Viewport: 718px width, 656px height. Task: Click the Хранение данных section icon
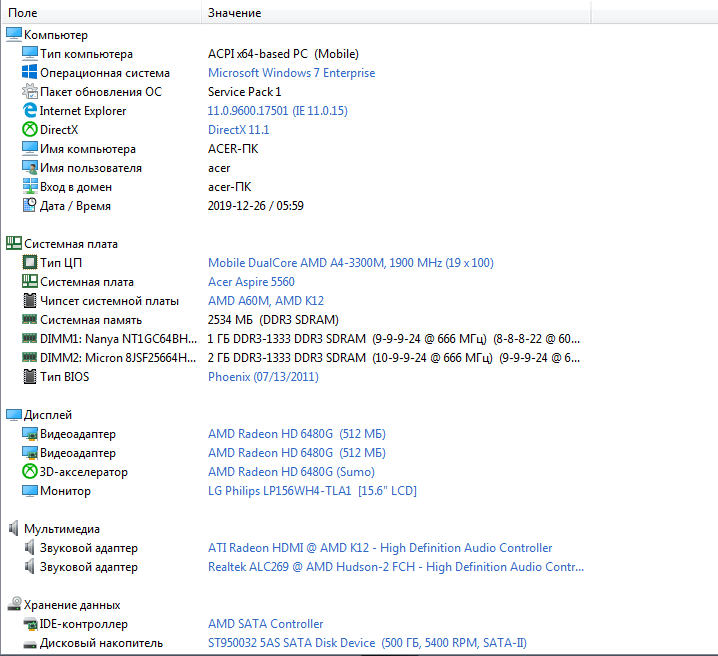(14, 604)
